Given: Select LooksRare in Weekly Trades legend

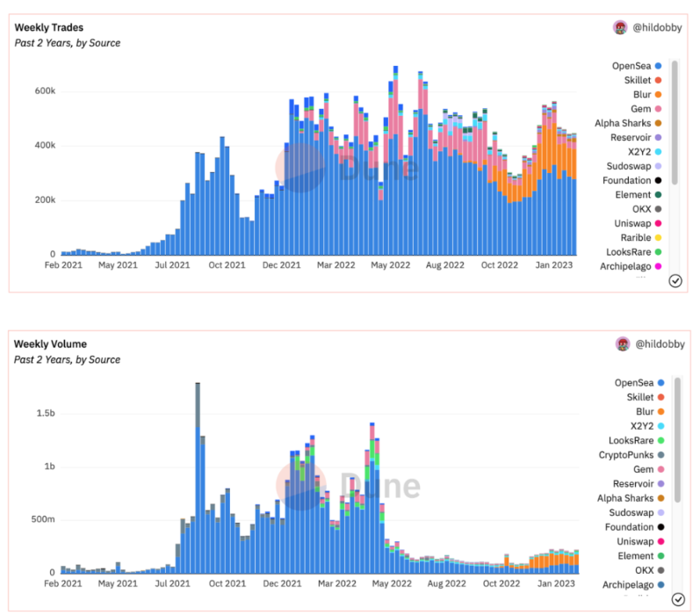Looking at the screenshot, I should (x=633, y=252).
